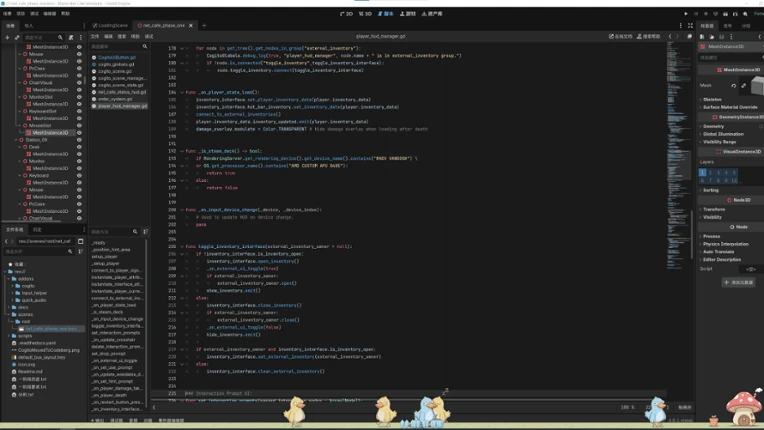Switch to the Script workspace
764x430 pixels.
(x=385, y=14)
